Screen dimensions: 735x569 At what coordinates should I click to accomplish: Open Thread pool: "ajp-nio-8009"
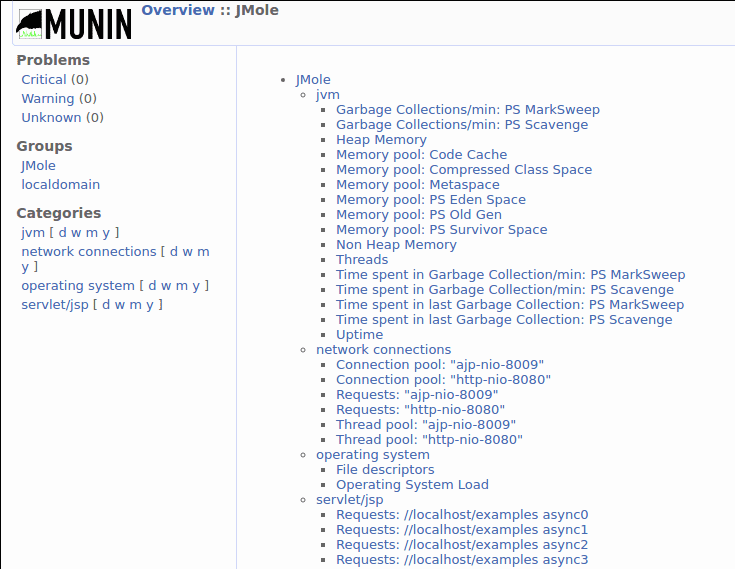click(x=426, y=425)
